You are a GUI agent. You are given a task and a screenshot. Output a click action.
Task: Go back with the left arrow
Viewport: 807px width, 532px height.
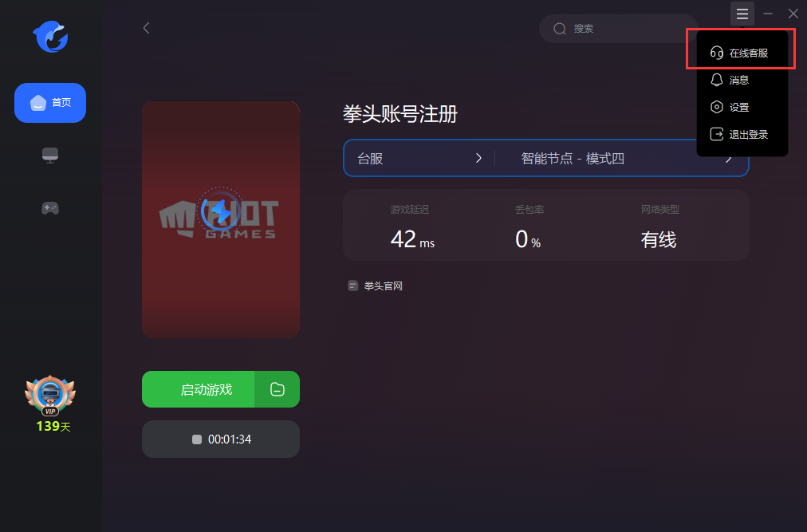147,28
